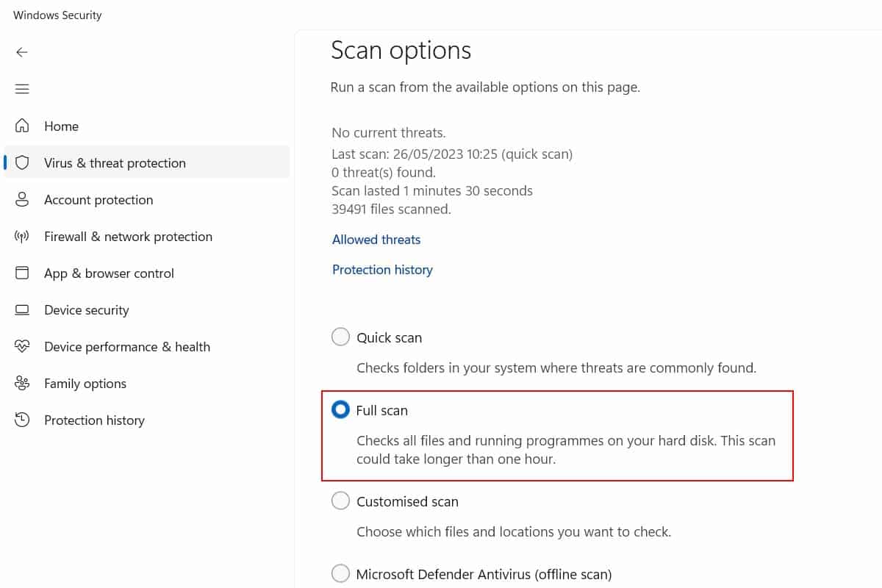Click the back arrow icon
The image size is (882, 588).
coord(22,52)
